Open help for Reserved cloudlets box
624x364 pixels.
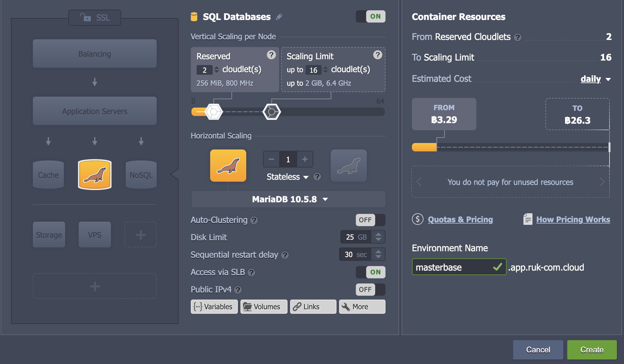[271, 55]
